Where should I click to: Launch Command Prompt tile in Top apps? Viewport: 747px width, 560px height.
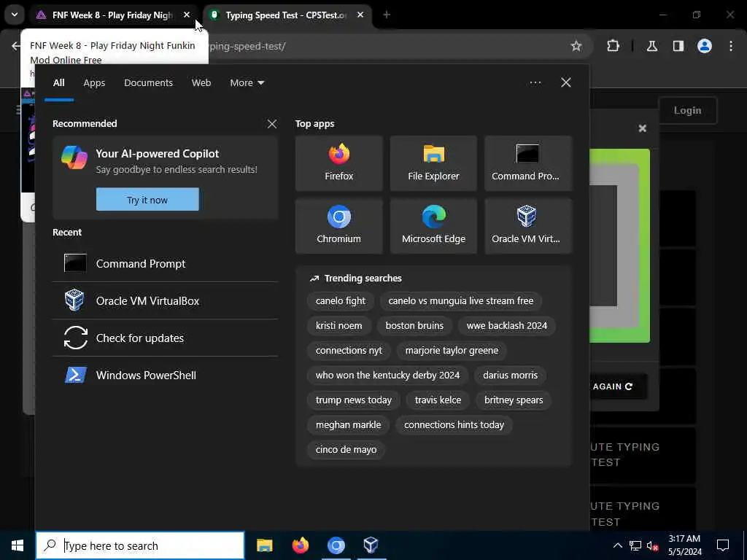(x=527, y=163)
